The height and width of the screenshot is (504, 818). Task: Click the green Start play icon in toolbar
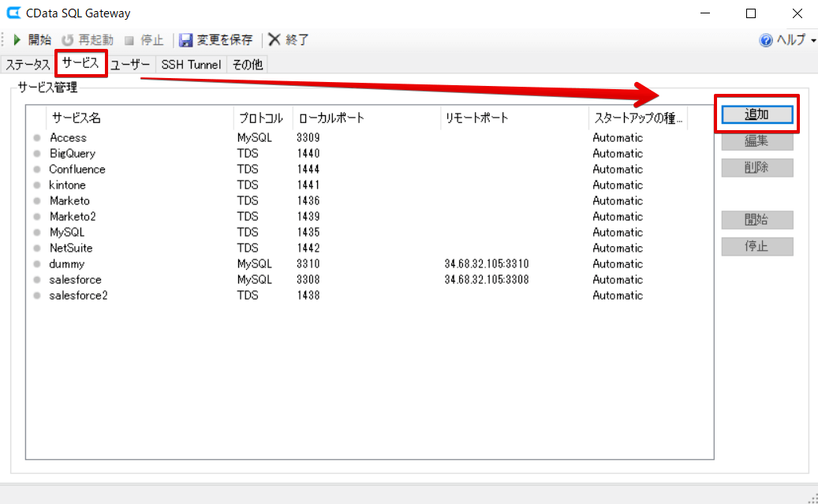coord(17,39)
